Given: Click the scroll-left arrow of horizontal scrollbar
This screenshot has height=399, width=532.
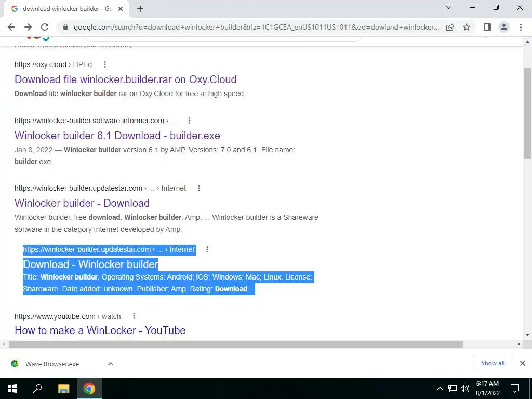Looking at the screenshot, I should point(4,344).
